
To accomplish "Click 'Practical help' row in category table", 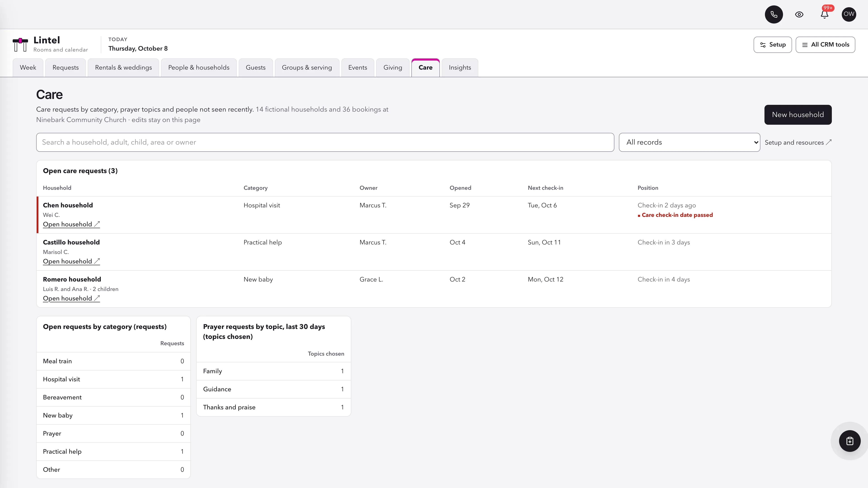I will [113, 452].
